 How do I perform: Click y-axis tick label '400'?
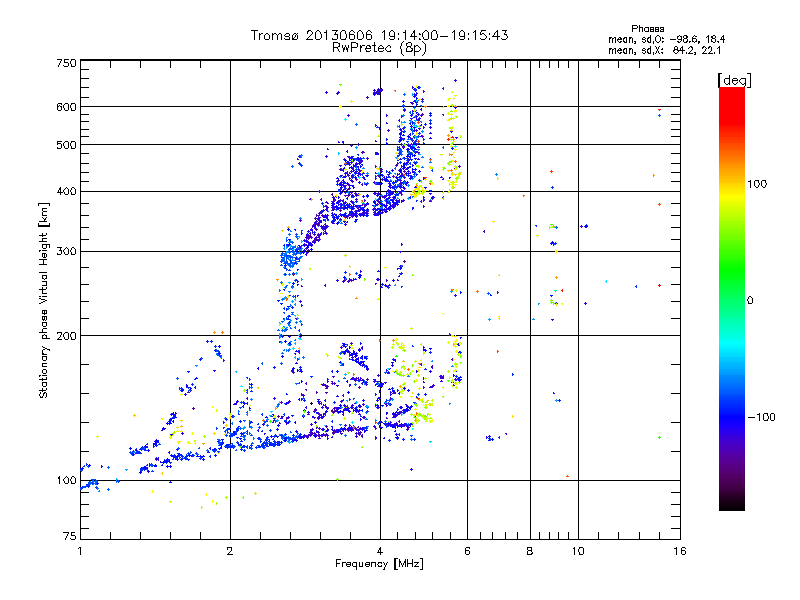[66, 191]
